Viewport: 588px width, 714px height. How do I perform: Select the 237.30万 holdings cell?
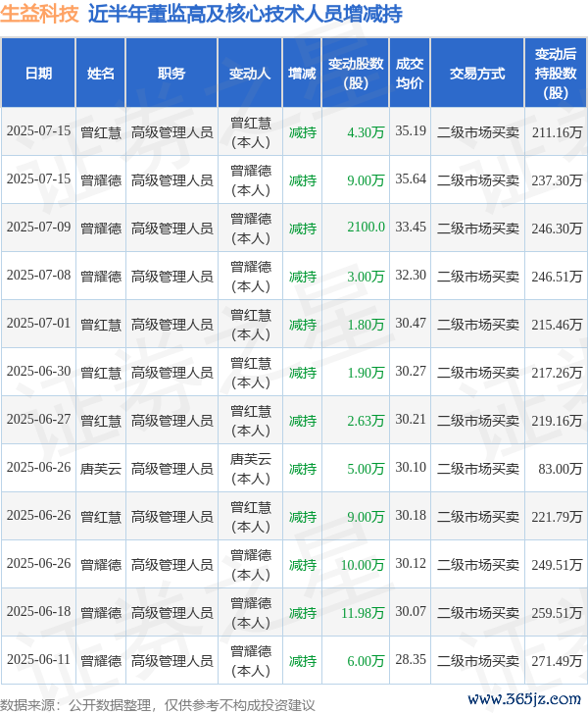(557, 180)
